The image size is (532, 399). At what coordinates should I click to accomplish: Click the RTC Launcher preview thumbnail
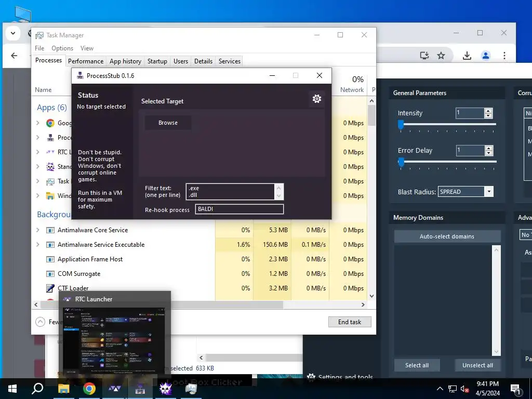114,341
